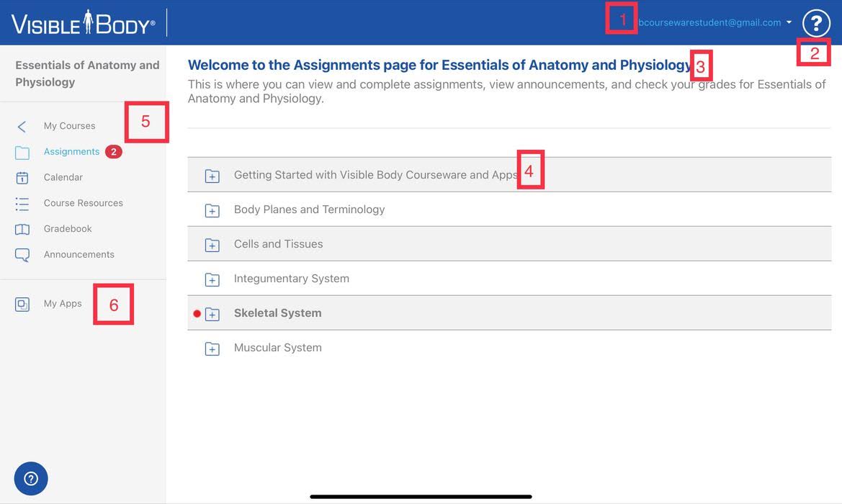
Task: Expand the Cells and Tissues folder
Action: (x=212, y=245)
